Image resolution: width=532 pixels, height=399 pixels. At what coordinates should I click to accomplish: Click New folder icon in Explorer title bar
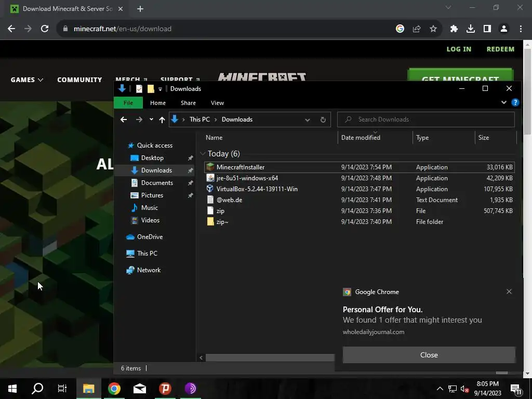coord(151,89)
